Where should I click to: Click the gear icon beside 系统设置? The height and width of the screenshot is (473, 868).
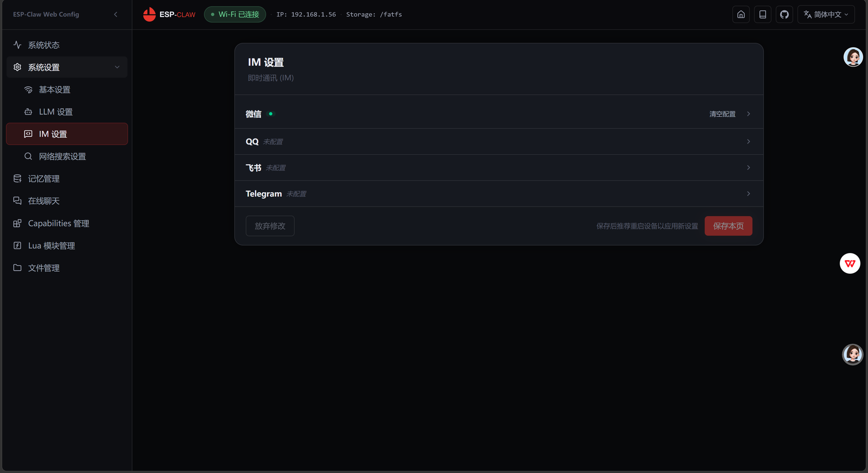[x=18, y=67]
